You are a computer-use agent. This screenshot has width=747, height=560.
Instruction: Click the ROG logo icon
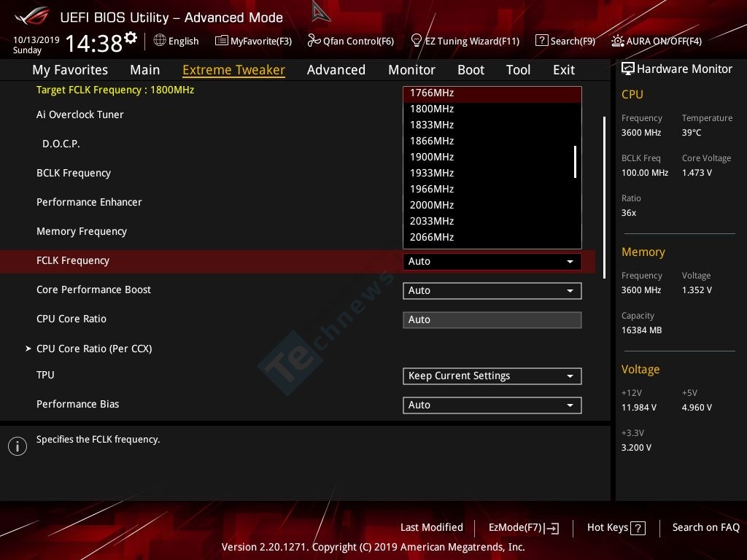click(32, 16)
